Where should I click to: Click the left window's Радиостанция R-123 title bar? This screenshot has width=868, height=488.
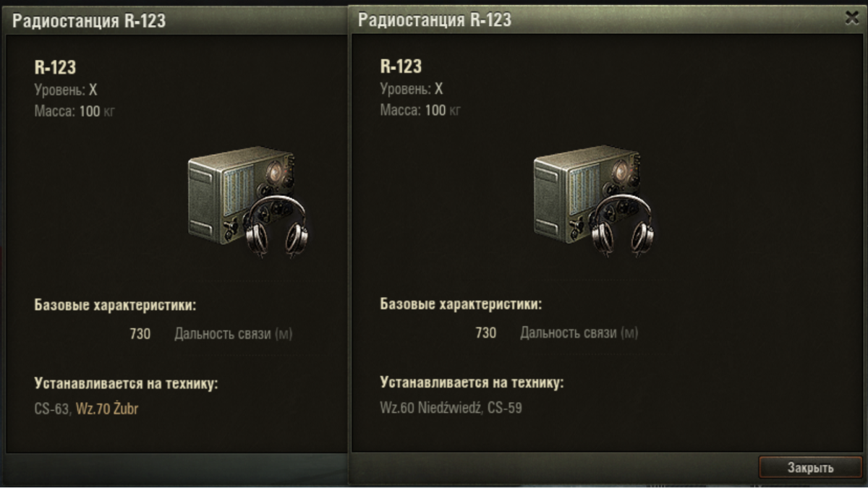tap(174, 21)
